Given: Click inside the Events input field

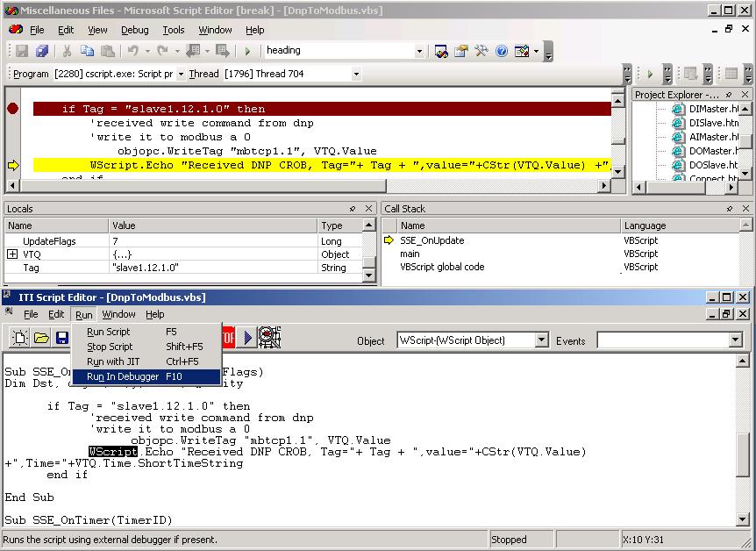Looking at the screenshot, I should [x=663, y=340].
